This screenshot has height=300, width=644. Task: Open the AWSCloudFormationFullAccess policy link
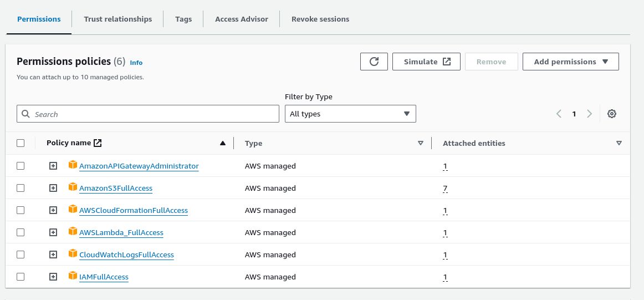(x=134, y=211)
